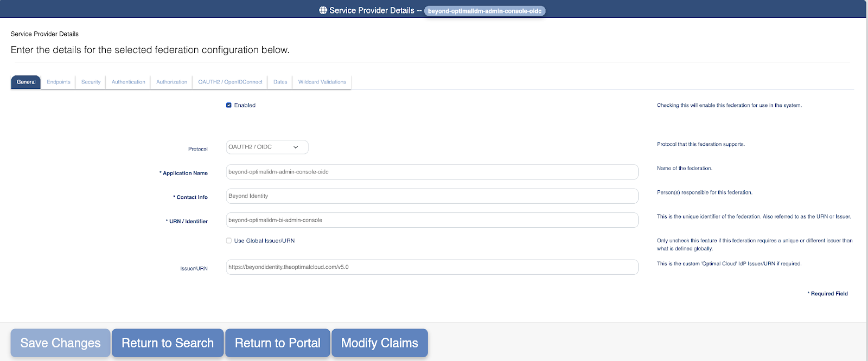Open the Endpoints tab

[59, 82]
